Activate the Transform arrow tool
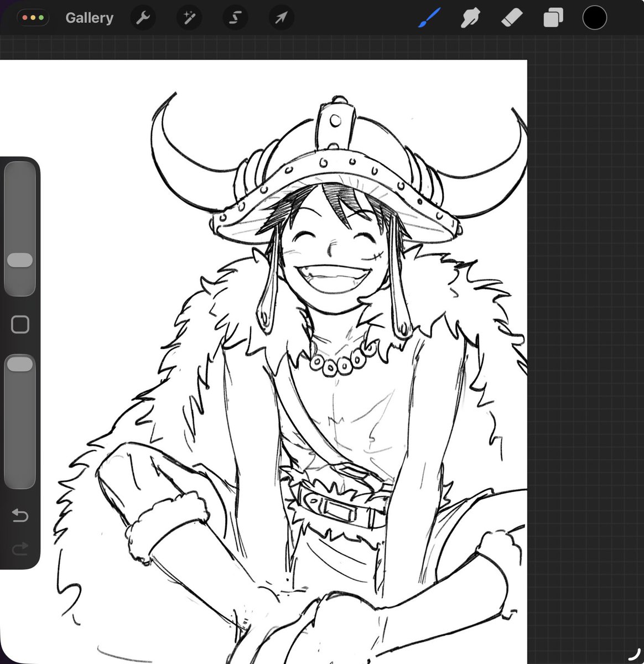 (281, 18)
